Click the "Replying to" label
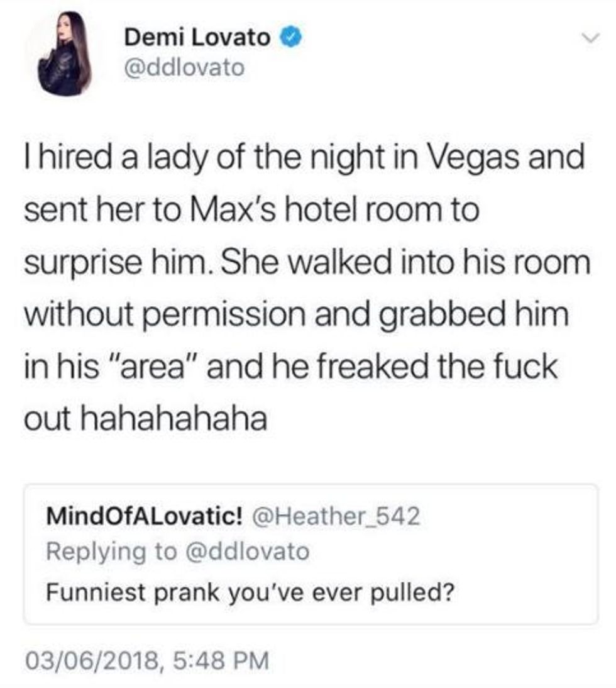Viewport: 616px width, 688px height. [x=112, y=552]
